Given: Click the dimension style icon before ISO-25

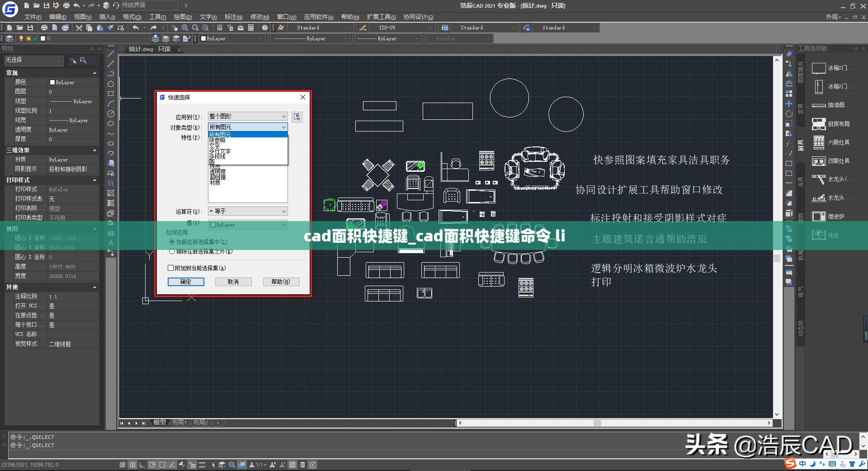Looking at the screenshot, I should (x=363, y=28).
